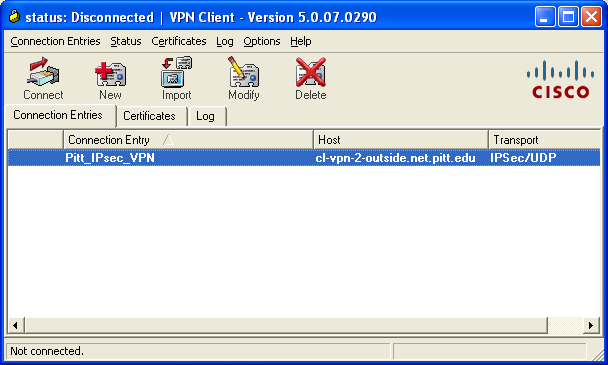Screen dimensions: 608x365
Task: Open the Connection Entries menu
Action: coord(55,41)
